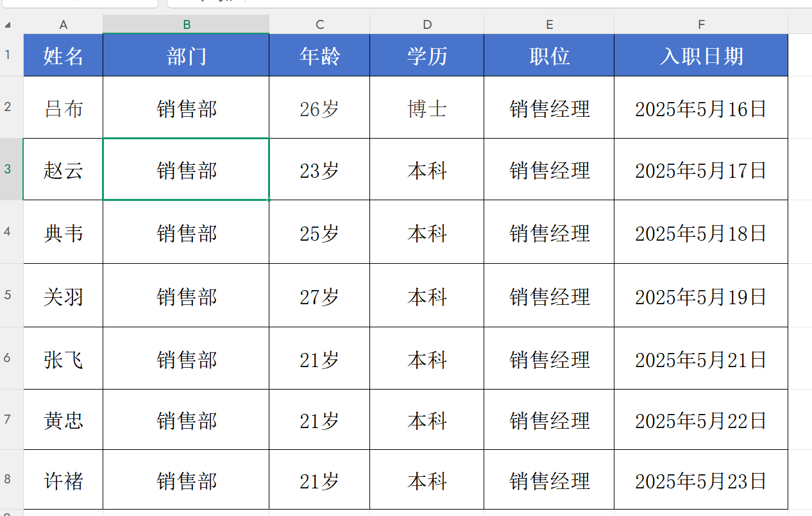Click the date 2025年5月21日

pyautogui.click(x=701, y=358)
